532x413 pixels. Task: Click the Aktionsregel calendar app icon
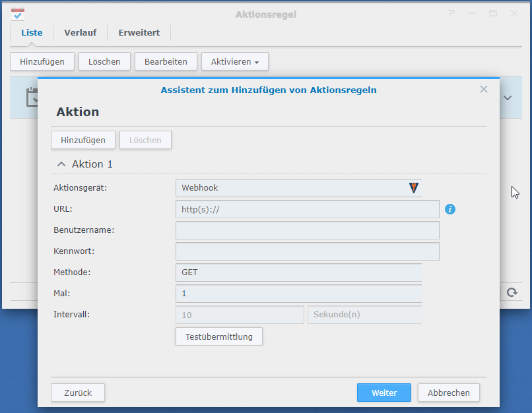tap(18, 15)
